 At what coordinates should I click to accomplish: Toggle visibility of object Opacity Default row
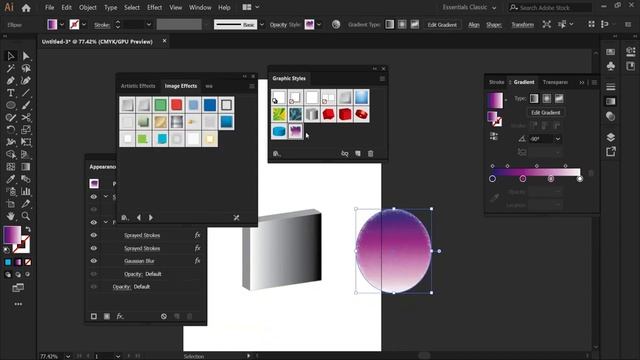click(x=93, y=287)
